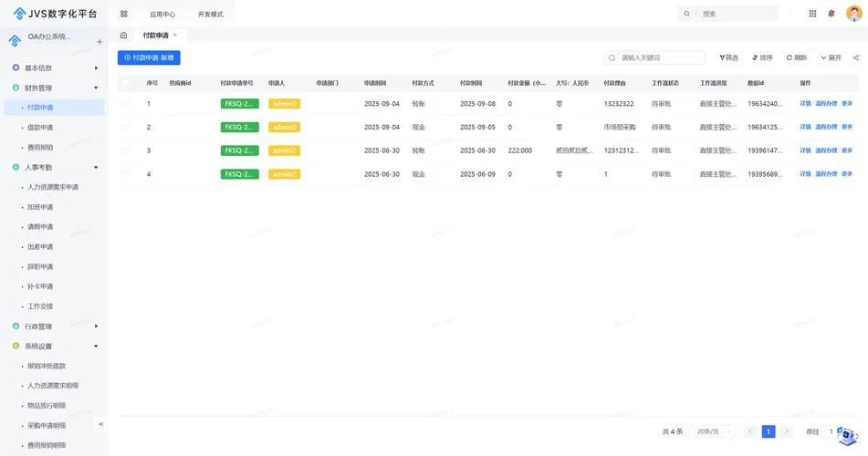
Task: Click the 财务管理 menu icon
Action: point(16,88)
